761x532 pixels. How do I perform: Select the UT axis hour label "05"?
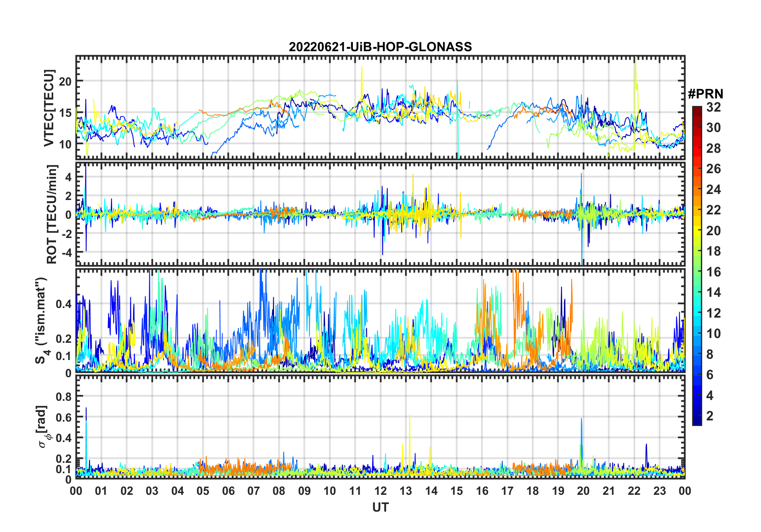coord(203,491)
